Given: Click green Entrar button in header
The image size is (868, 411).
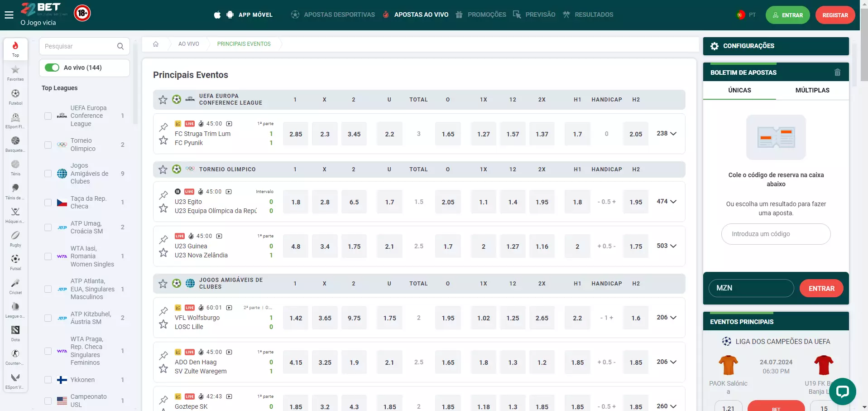Looking at the screenshot, I should tap(787, 15).
